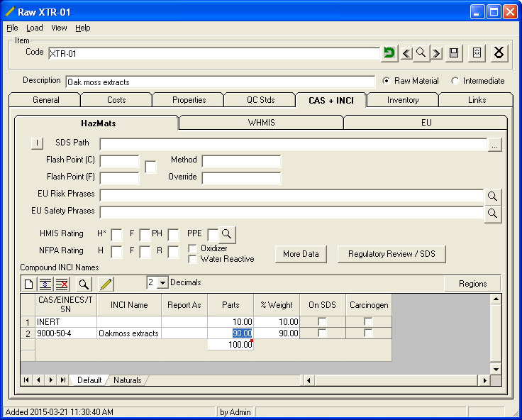Image resolution: width=522 pixels, height=420 pixels.
Task: Look up EU Safety Phrases with magnifier
Action: tap(492, 213)
